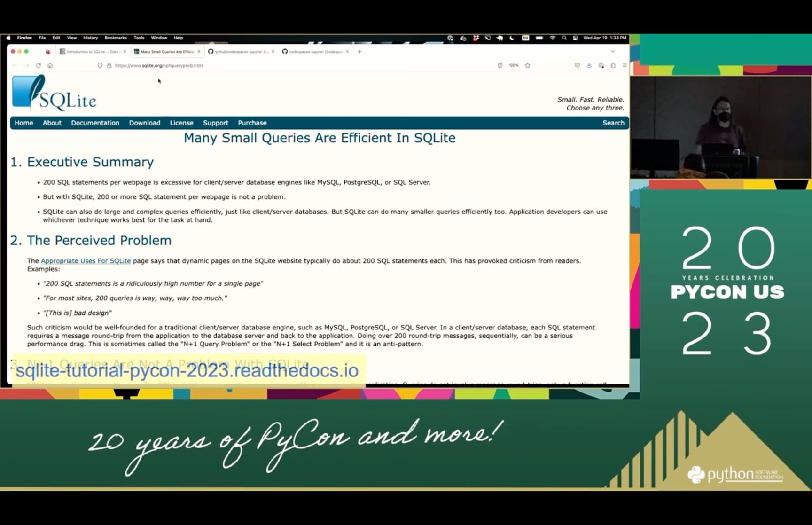
Task: Toggle reader view for the page
Action: [500, 65]
